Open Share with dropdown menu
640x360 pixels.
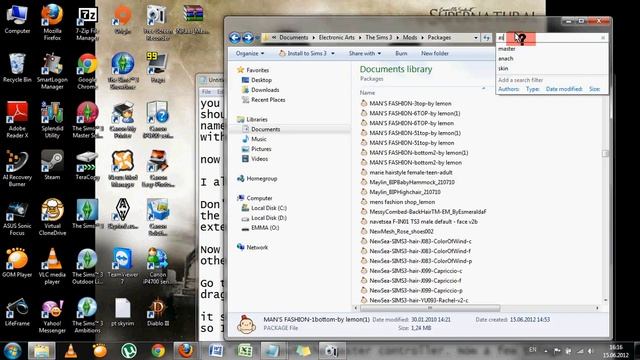pos(364,53)
